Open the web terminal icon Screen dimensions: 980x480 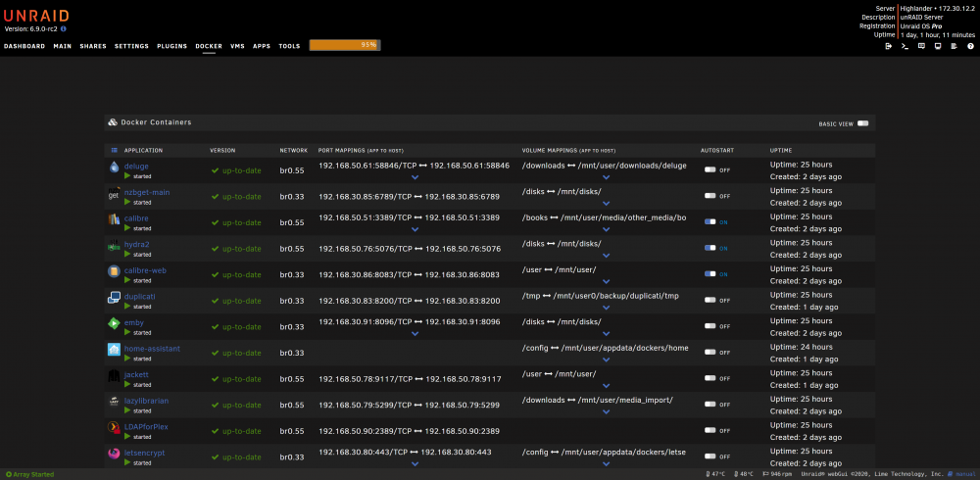[905, 46]
